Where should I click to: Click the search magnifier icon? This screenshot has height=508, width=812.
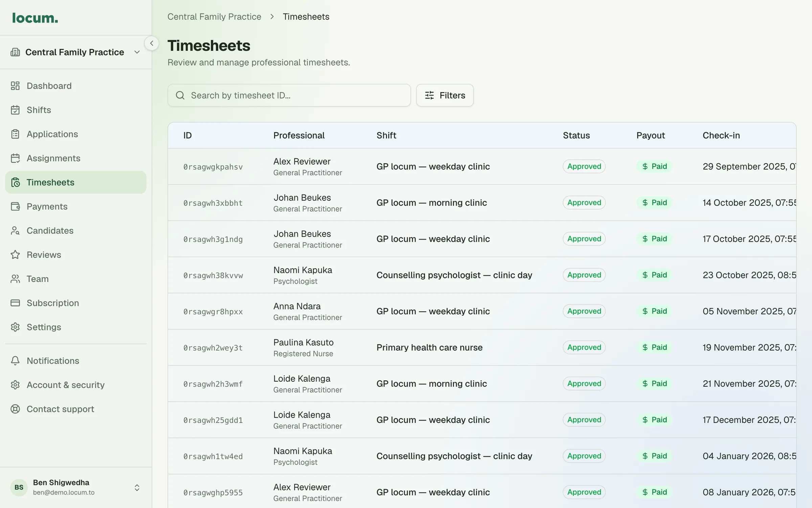click(x=180, y=95)
